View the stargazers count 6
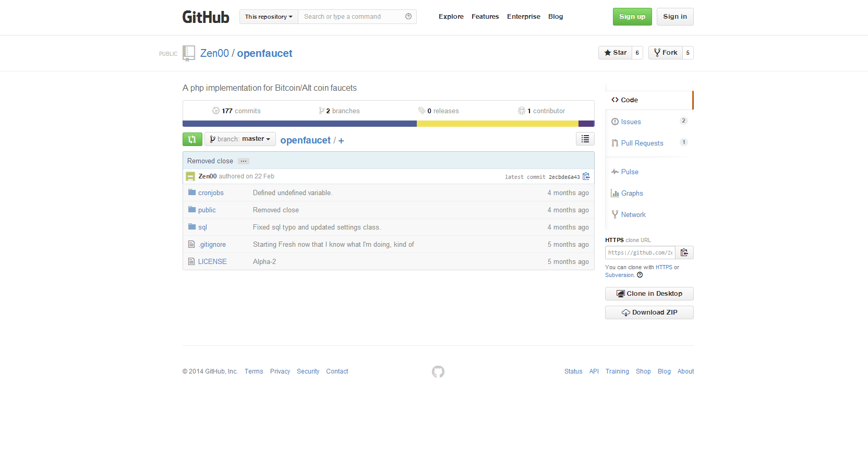The height and width of the screenshot is (469, 868). (637, 53)
